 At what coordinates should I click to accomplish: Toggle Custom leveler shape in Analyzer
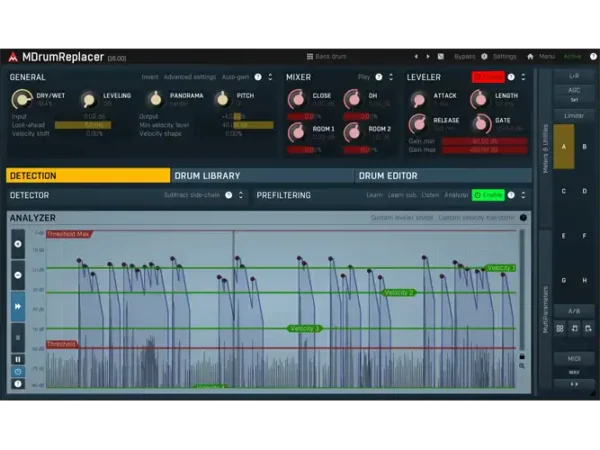(x=401, y=218)
